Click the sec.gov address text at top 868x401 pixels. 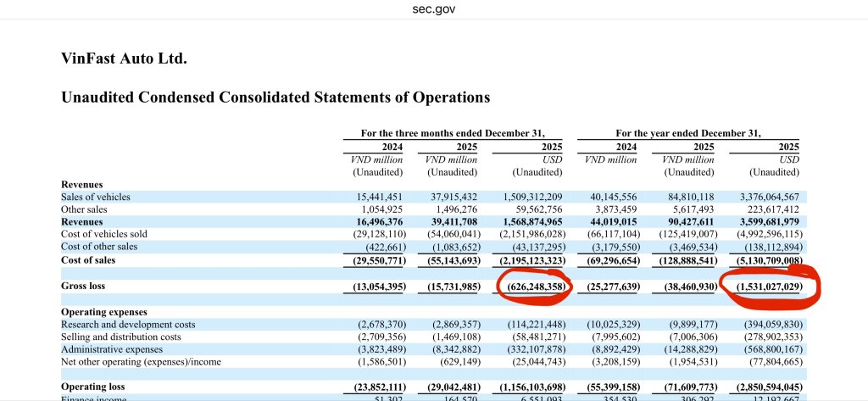(x=434, y=8)
